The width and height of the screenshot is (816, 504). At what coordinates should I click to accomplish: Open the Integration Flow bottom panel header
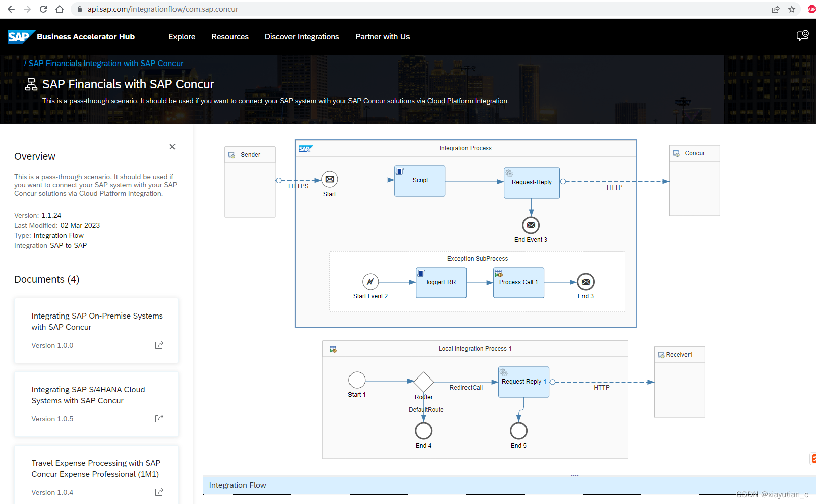click(x=509, y=485)
